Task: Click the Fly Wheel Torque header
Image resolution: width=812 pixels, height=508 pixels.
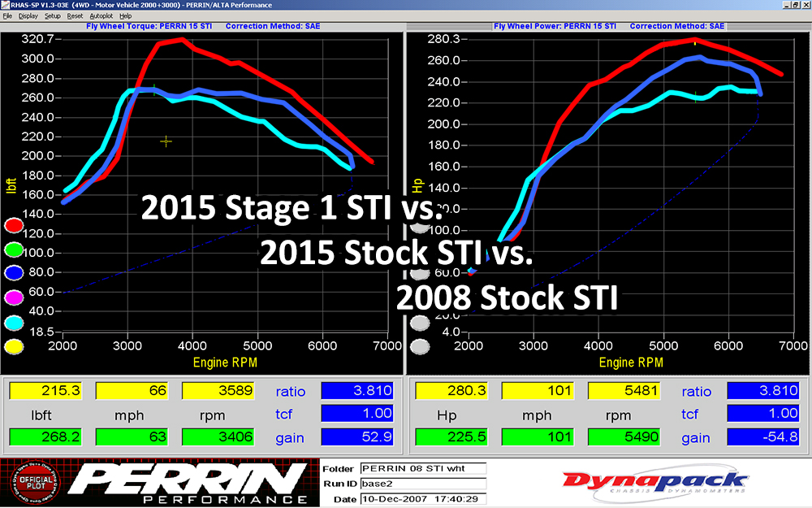Action: pyautogui.click(x=149, y=26)
